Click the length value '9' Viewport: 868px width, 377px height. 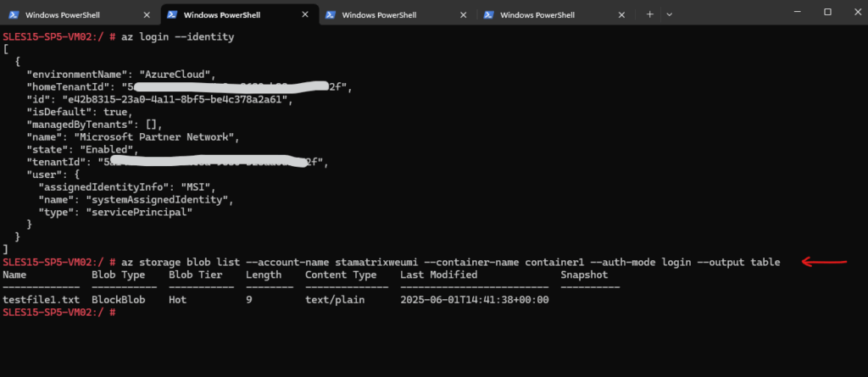click(249, 300)
